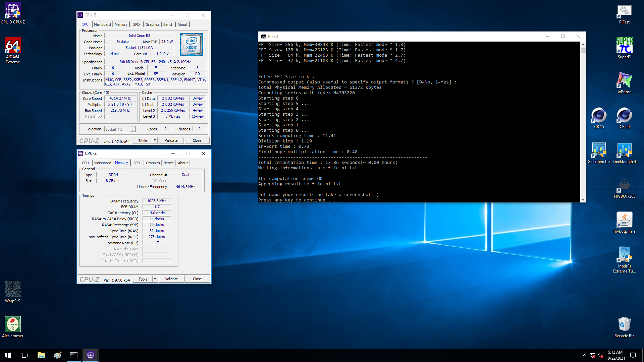Open the Aleslammer desktop icon
The width and height of the screenshot is (644, 362).
(x=13, y=327)
